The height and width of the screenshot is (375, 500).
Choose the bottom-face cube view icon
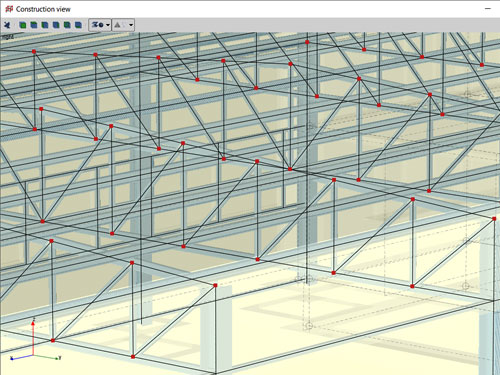point(78,25)
